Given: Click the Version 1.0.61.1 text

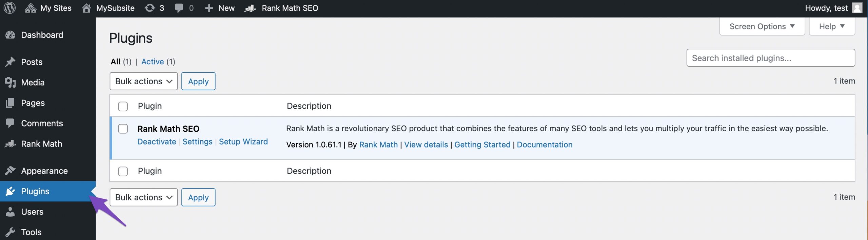Looking at the screenshot, I should 314,145.
